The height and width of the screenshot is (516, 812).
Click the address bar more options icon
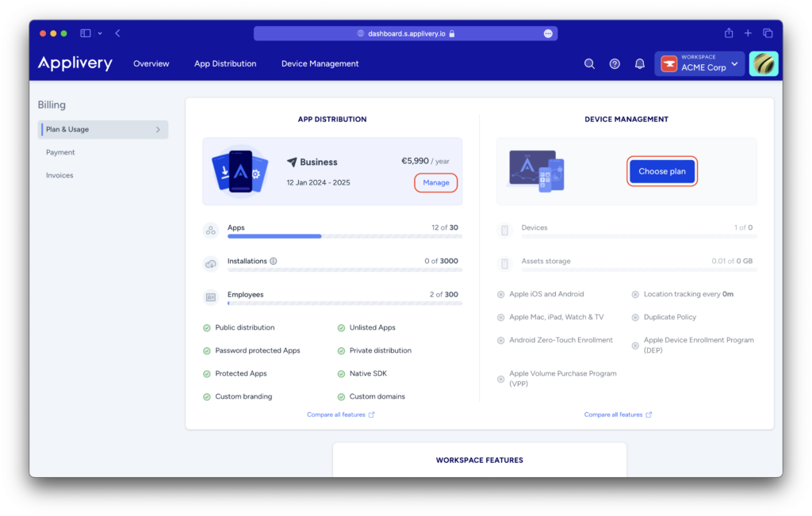[x=548, y=33]
